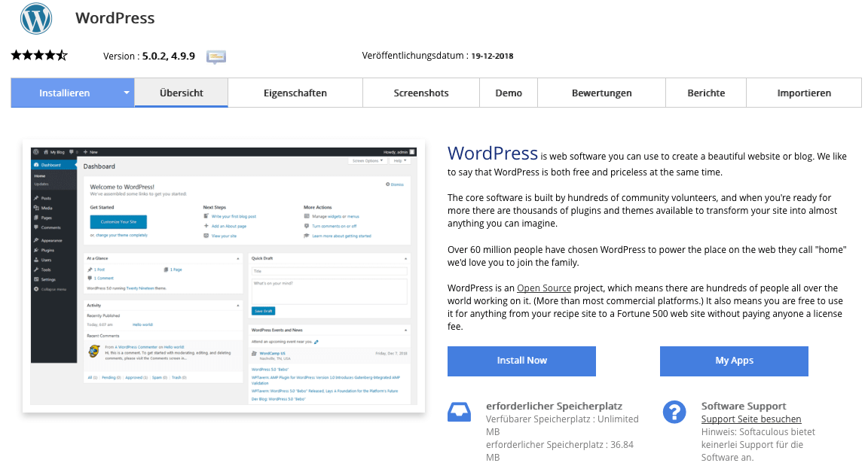The width and height of the screenshot is (868, 469).
Task: Open the Importieren tab
Action: tap(804, 93)
